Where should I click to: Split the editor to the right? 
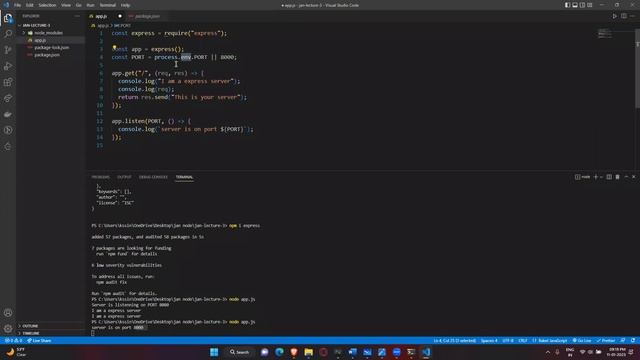click(624, 16)
